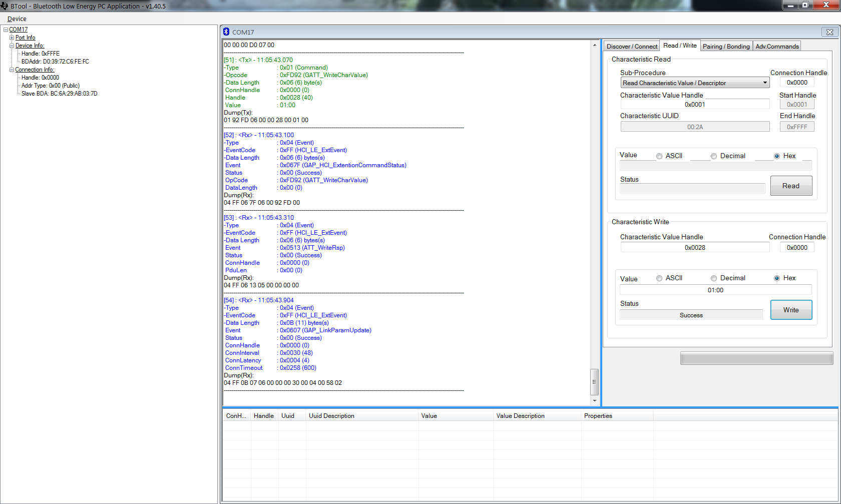The width and height of the screenshot is (841, 504).
Task: Click log entry [51] Tx header line
Action: click(x=258, y=60)
